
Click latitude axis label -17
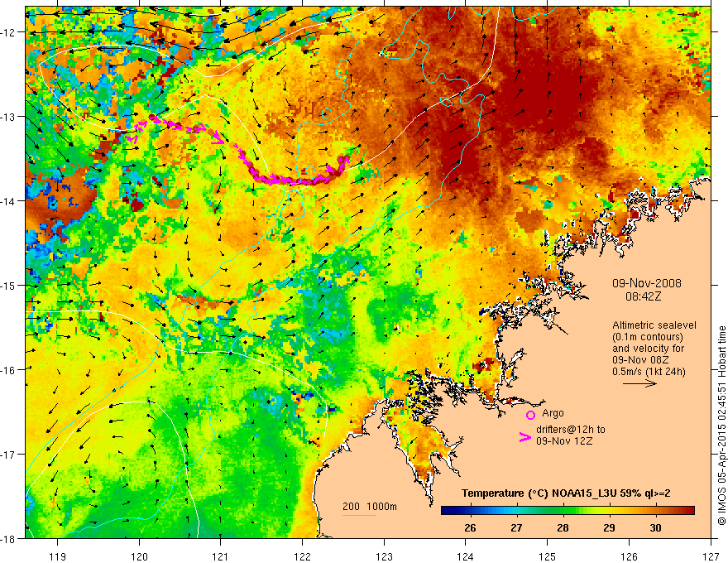coord(9,455)
